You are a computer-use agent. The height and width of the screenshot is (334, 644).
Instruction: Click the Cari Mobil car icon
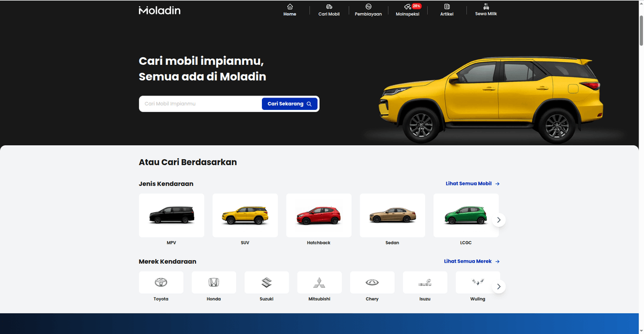(329, 6)
